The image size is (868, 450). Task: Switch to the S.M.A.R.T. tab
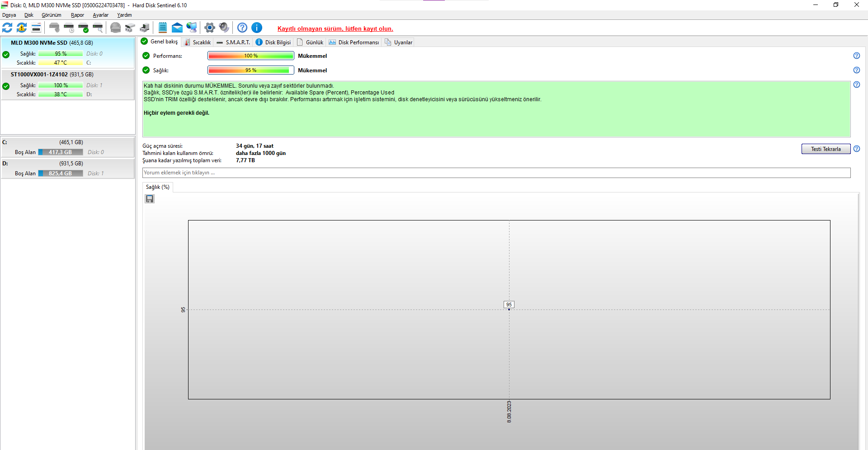click(233, 42)
